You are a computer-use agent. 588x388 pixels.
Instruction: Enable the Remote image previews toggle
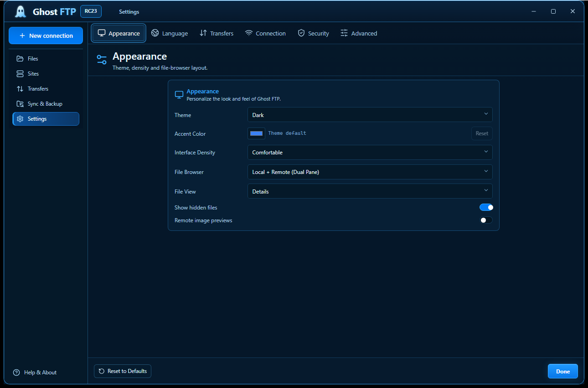(x=486, y=220)
